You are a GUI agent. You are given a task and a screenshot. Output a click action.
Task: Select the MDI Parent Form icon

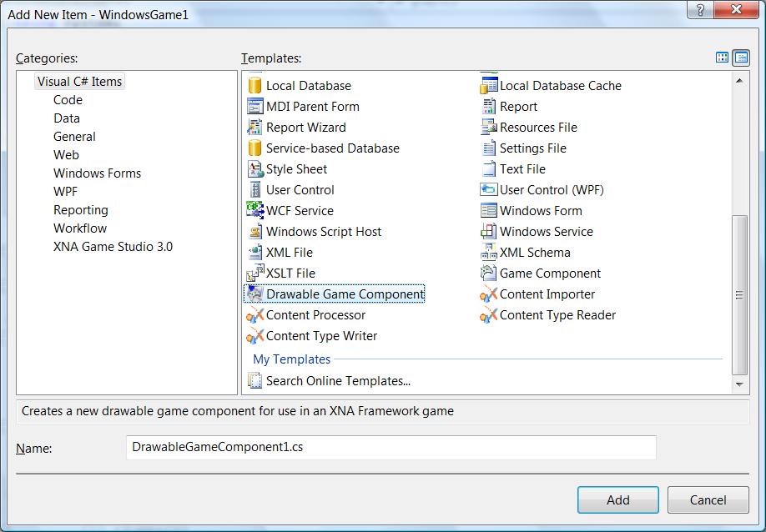point(254,107)
